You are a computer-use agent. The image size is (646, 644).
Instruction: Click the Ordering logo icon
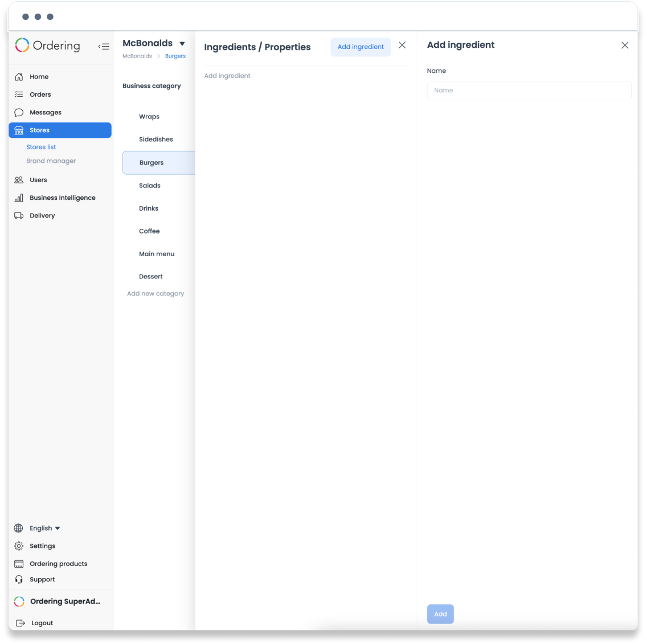[x=22, y=46]
